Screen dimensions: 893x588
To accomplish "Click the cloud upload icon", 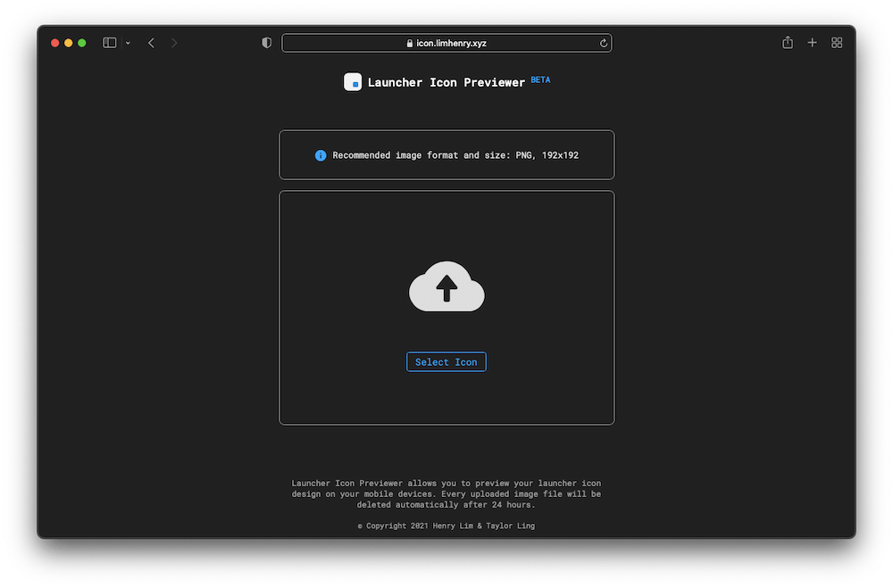I will 446,287.
